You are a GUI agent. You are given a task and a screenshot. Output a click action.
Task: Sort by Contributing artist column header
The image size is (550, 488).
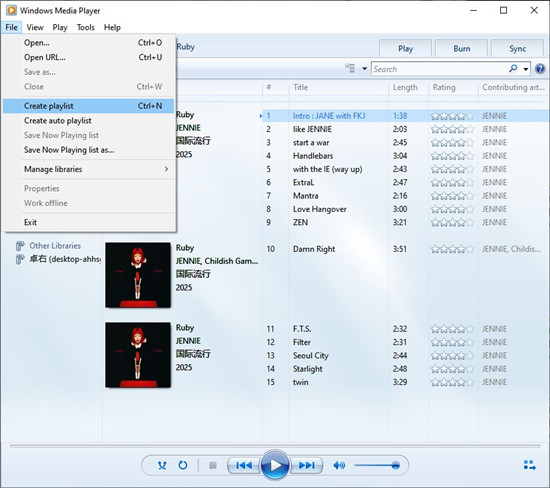513,87
